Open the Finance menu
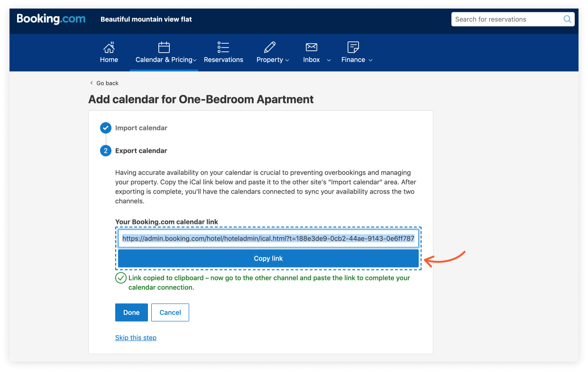The height and width of the screenshot is (372, 588). coord(357,53)
